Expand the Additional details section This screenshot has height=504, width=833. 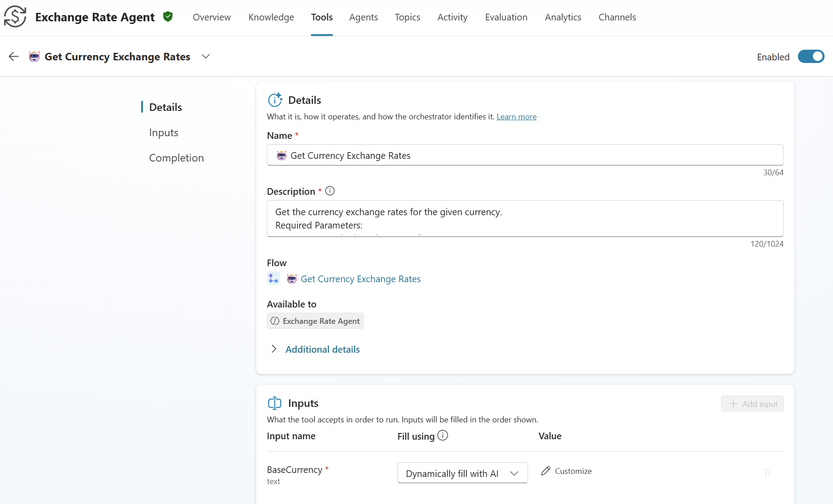tap(274, 349)
